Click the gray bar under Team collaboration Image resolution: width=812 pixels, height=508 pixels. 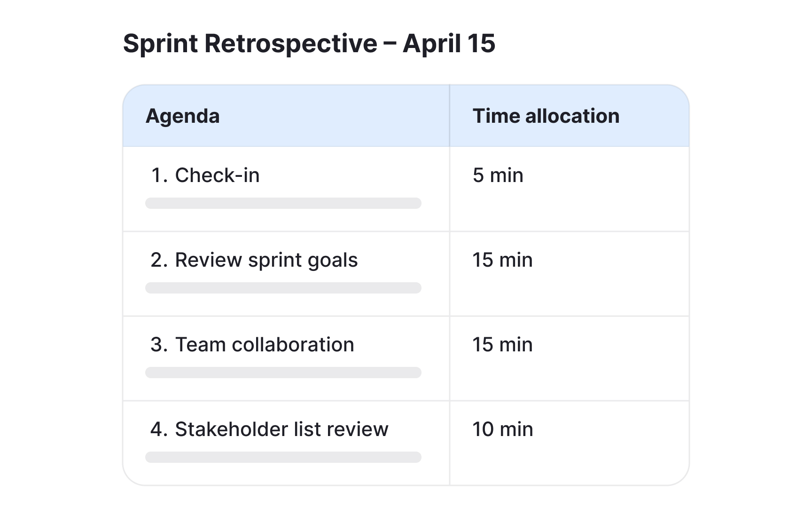coord(283,373)
